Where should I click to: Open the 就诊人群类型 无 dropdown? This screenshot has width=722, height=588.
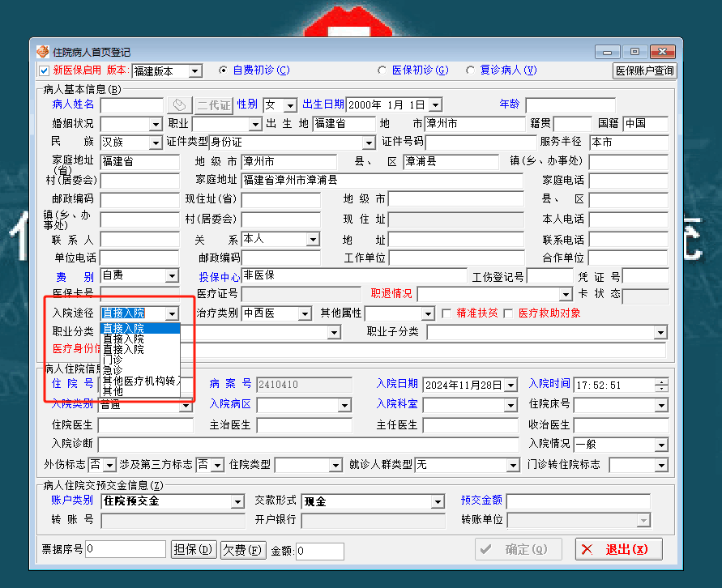513,466
